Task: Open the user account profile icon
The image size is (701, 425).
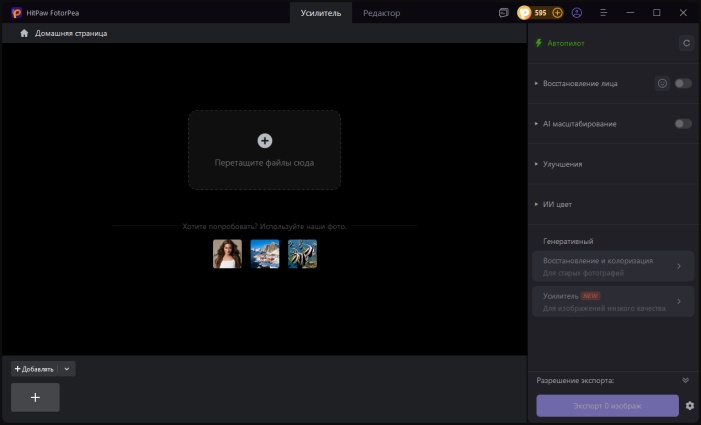Action: click(x=576, y=13)
